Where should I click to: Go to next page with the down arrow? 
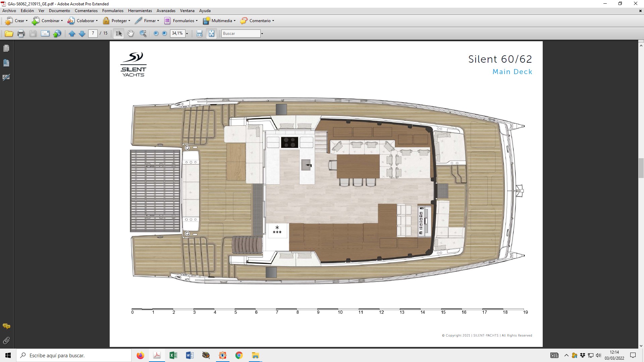coord(82,34)
